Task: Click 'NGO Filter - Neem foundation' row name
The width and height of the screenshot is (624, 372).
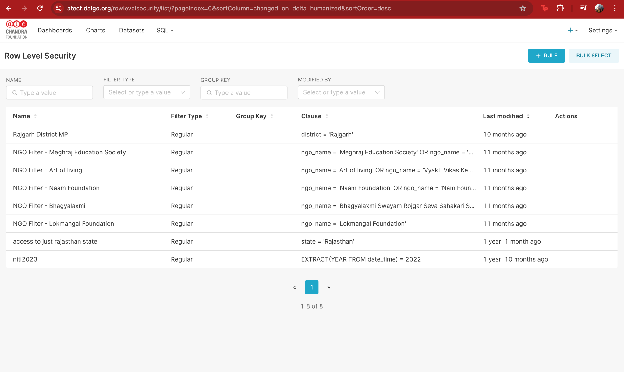Action: click(56, 188)
